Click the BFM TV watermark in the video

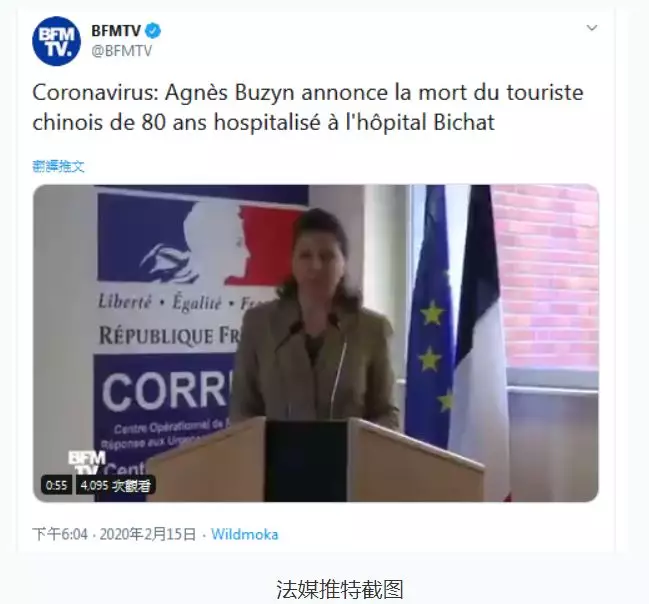click(x=87, y=462)
